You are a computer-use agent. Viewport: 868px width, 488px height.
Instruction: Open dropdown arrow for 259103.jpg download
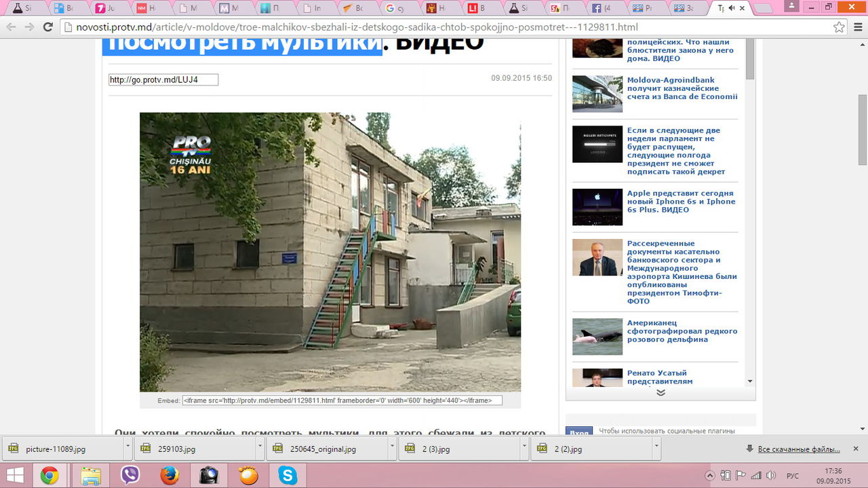260,449
